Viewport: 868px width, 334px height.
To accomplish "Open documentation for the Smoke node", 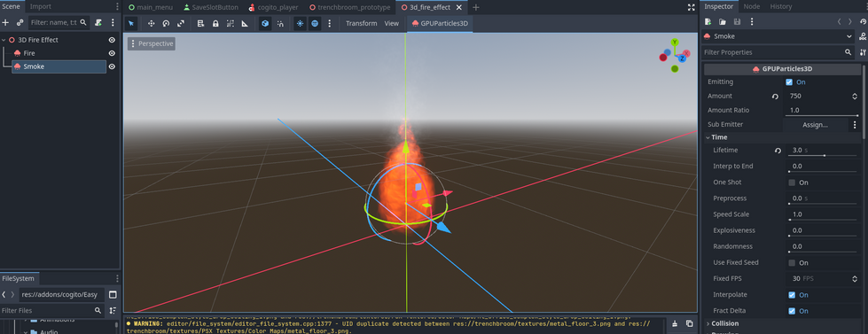I will tap(863, 36).
